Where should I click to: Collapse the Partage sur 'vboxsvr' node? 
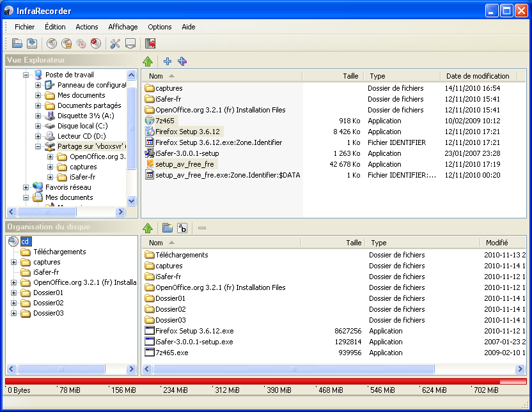tap(38, 146)
